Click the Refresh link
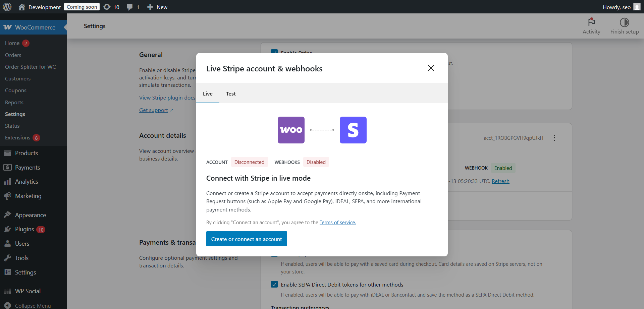 500,181
